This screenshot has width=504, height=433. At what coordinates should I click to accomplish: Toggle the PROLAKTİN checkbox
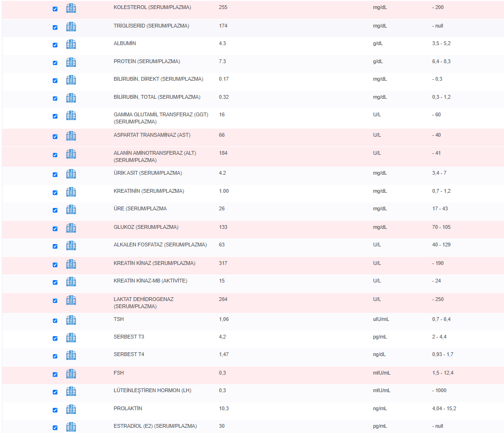tap(55, 410)
